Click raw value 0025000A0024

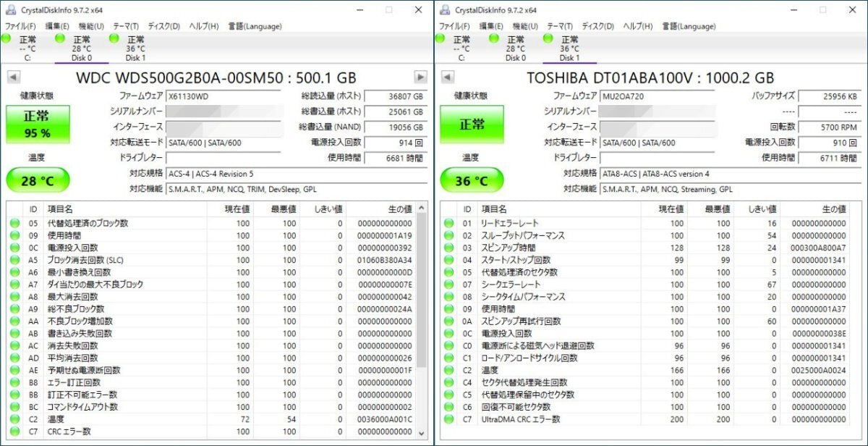tap(819, 370)
